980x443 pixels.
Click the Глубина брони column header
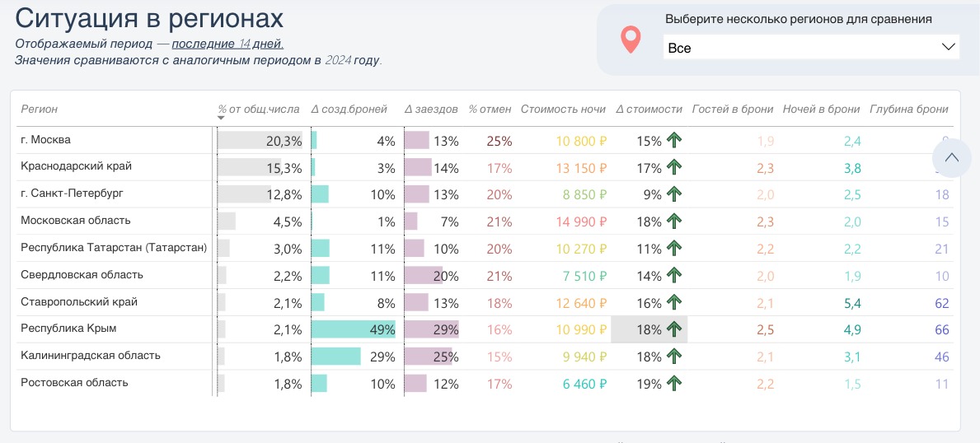tap(908, 109)
